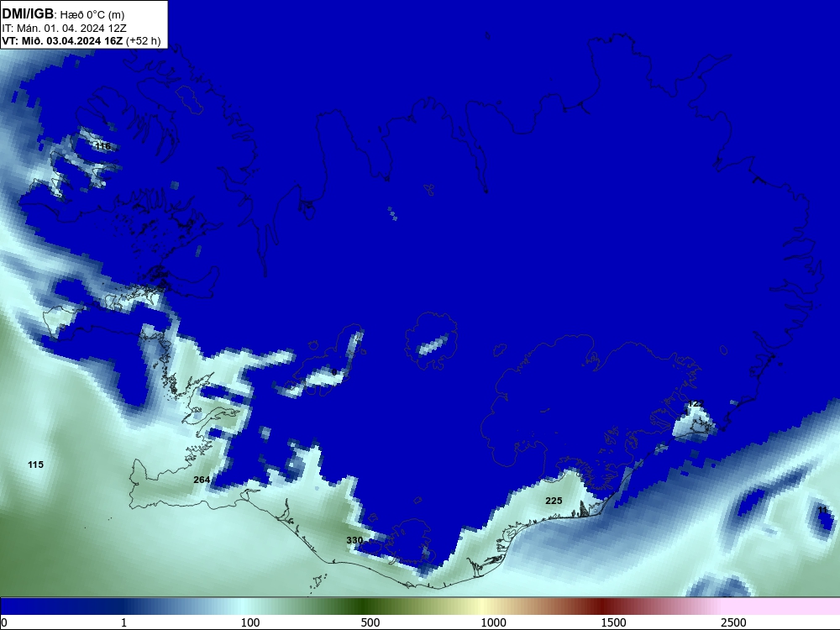Click the 1000 label on the color scale
Viewport: 840px width, 630px height.
tap(493, 622)
